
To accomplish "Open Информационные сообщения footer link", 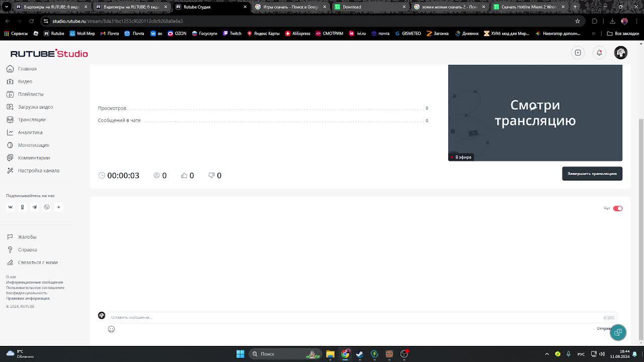I will tap(34, 282).
